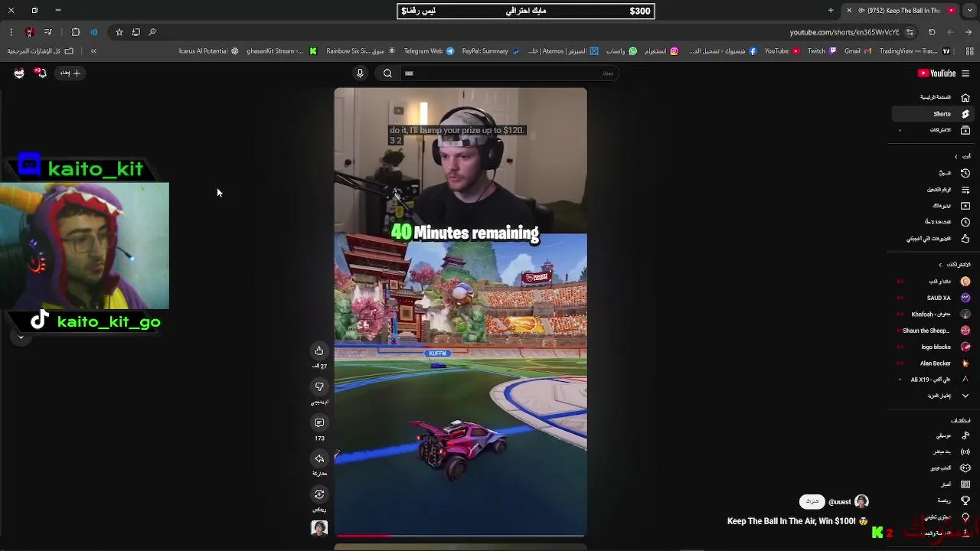
Task: Open the browser three-dot menu
Action: click(x=11, y=32)
